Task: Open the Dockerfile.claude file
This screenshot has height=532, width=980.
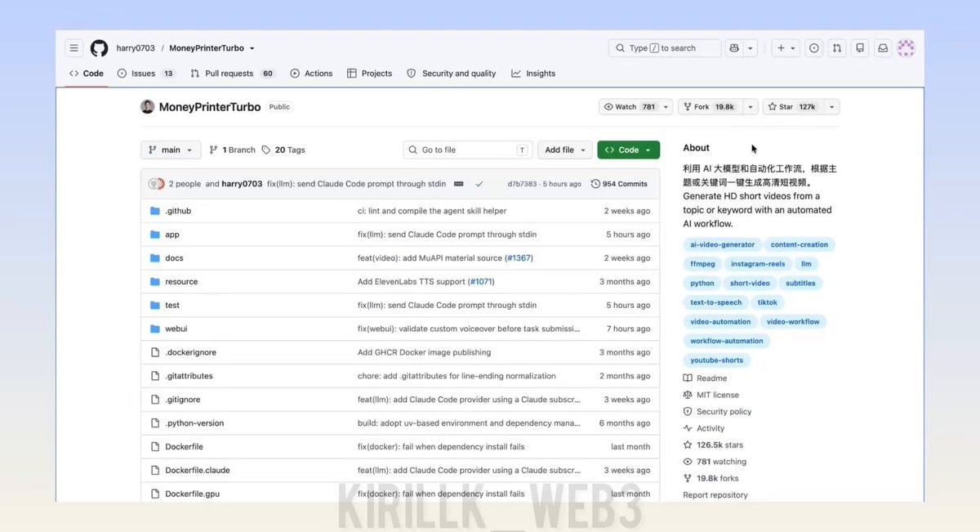Action: pos(198,471)
